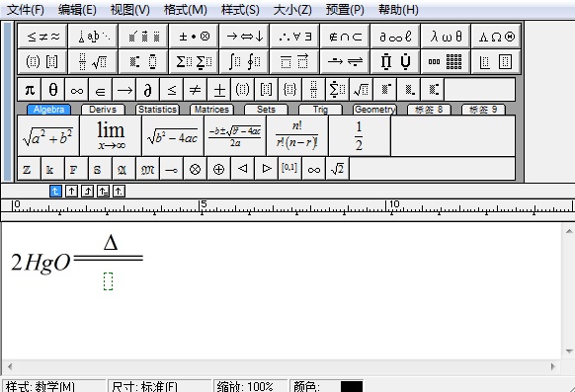This screenshot has width=575, height=392.
Task: Open the labeled arrow templates palette
Action: click(x=345, y=61)
